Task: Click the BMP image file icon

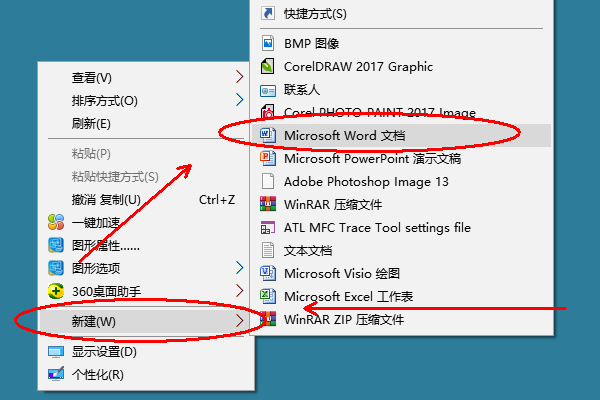Action: tap(268, 43)
